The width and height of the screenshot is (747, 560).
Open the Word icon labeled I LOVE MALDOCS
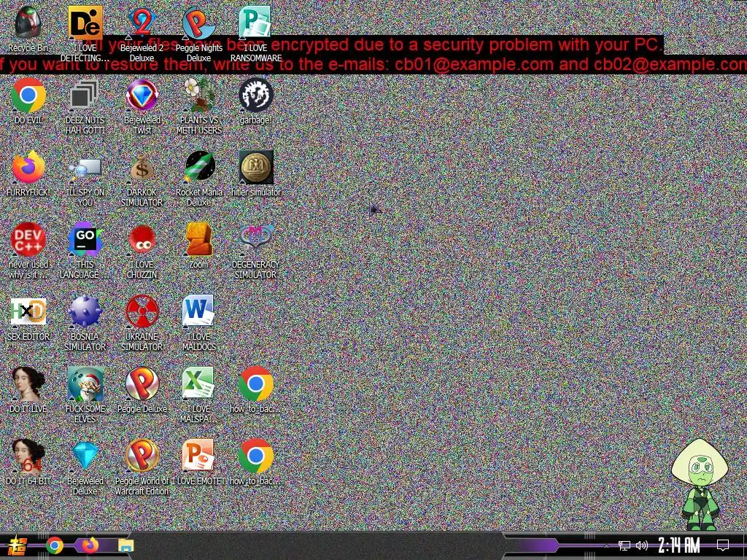(x=198, y=311)
